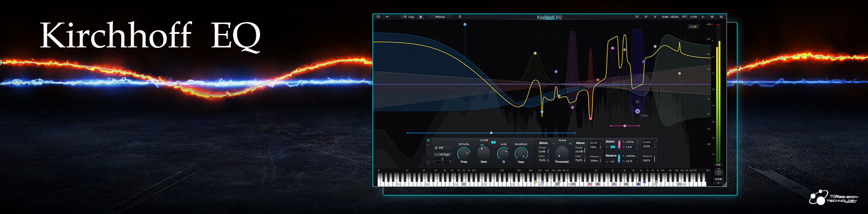868x214 pixels.
Task: Select the blue EQ node at graph top
Action: (x=465, y=24)
